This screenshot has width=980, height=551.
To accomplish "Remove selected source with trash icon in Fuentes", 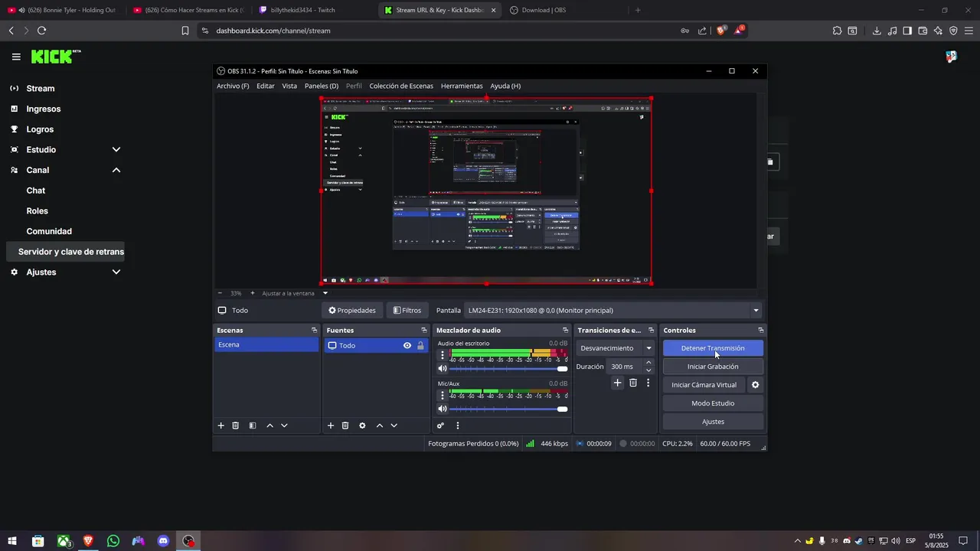I will [x=345, y=425].
